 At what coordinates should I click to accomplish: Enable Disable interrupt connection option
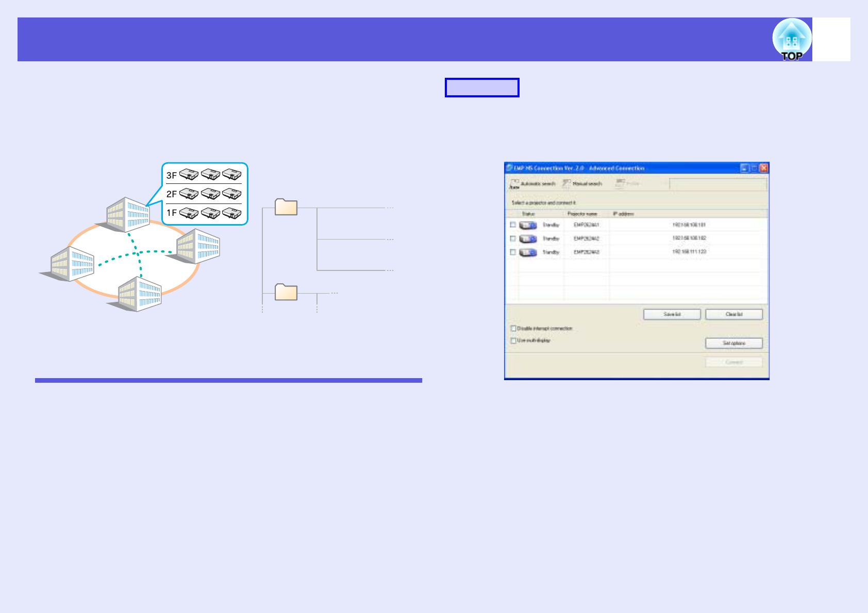(x=513, y=328)
